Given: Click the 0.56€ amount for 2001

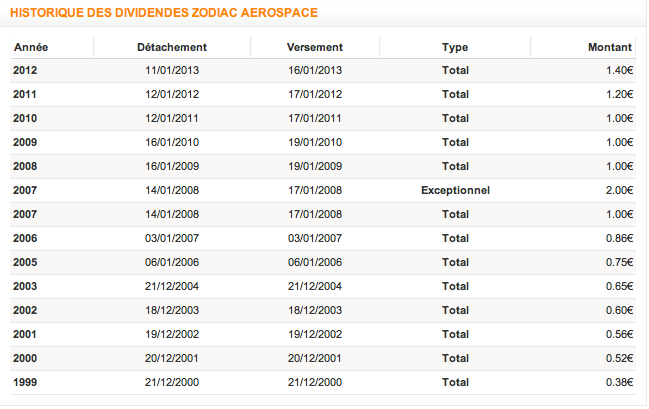Looking at the screenshot, I should [619, 334].
